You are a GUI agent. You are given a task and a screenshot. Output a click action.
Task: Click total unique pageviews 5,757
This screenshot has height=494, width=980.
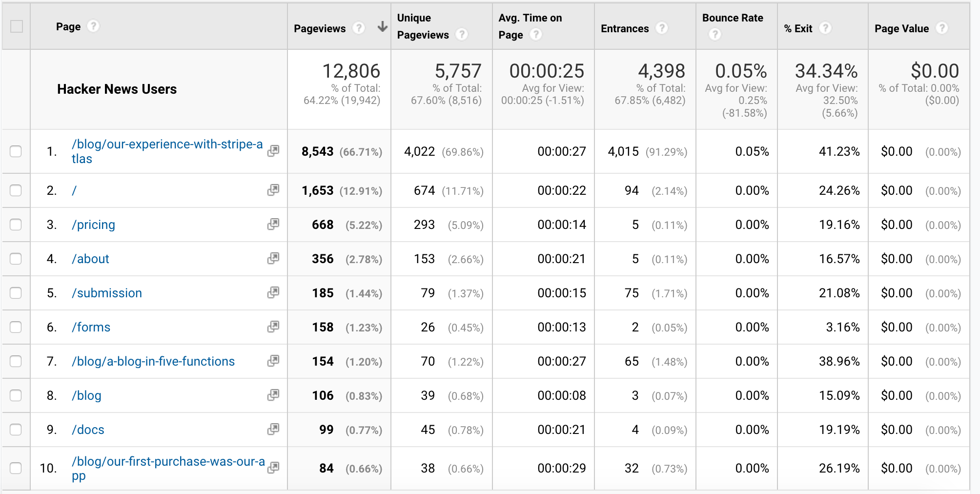pos(458,71)
